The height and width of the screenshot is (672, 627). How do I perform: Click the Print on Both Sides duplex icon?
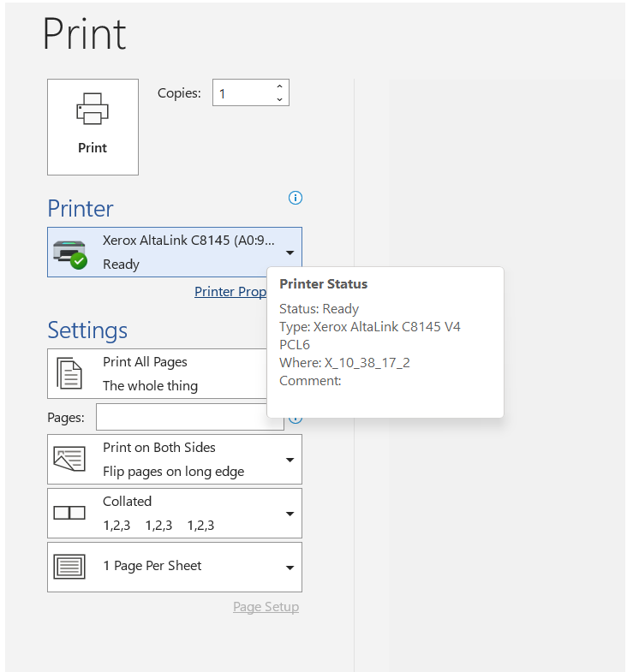coord(69,460)
